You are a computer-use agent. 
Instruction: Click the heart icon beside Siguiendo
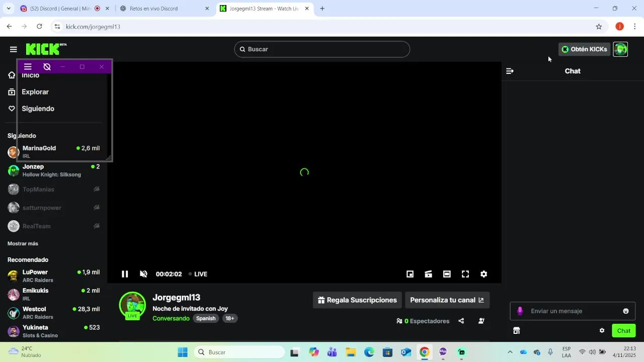pos(12,109)
